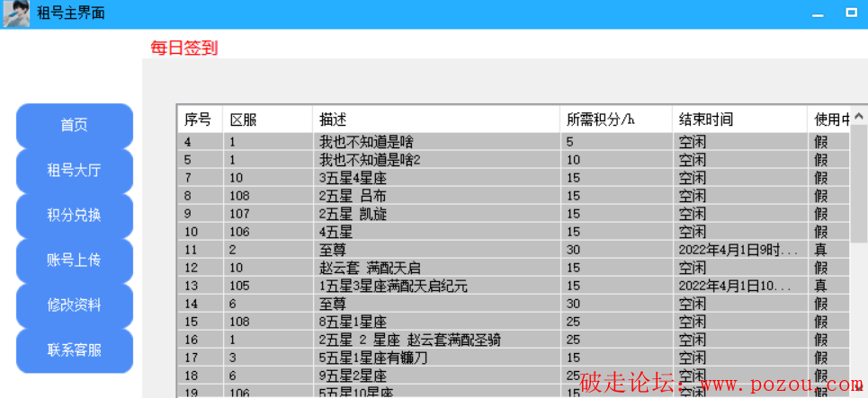Image resolution: width=868 pixels, height=398 pixels.
Task: Click the 描述 column header
Action: tap(435, 119)
